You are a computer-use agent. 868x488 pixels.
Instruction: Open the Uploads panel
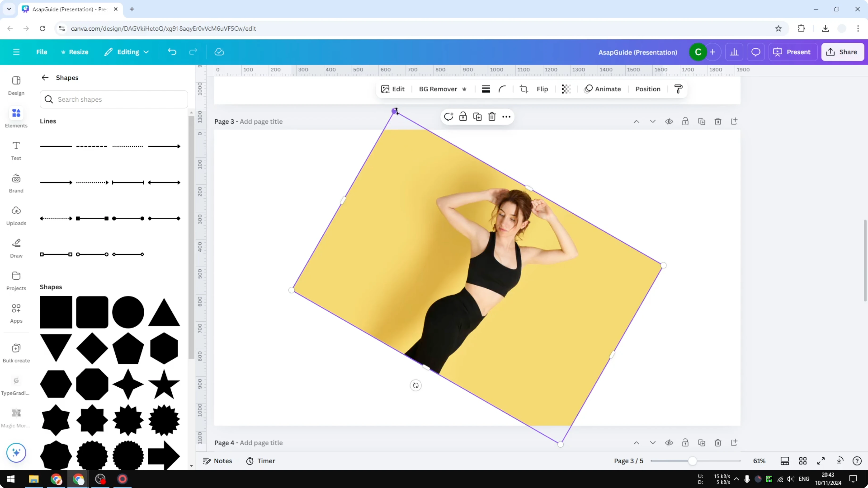16,215
